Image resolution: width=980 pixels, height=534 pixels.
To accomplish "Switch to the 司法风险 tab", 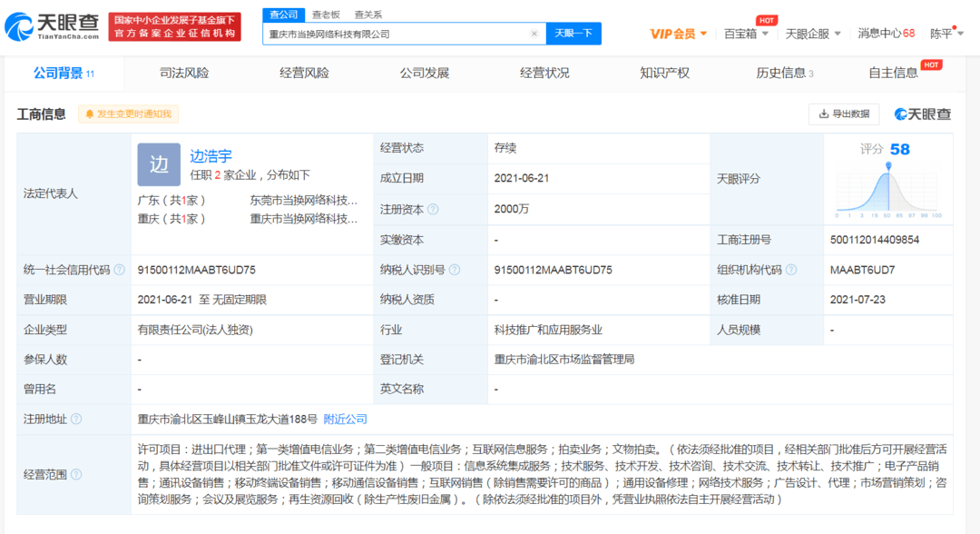I will click(x=183, y=74).
